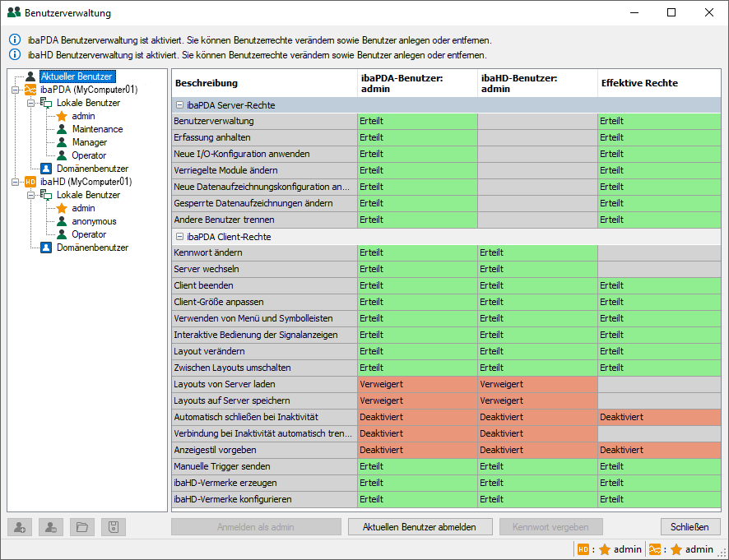The width and height of the screenshot is (729, 560).
Task: Collapse the ibaPDA (MyComputer01) tree node
Action: 16,90
